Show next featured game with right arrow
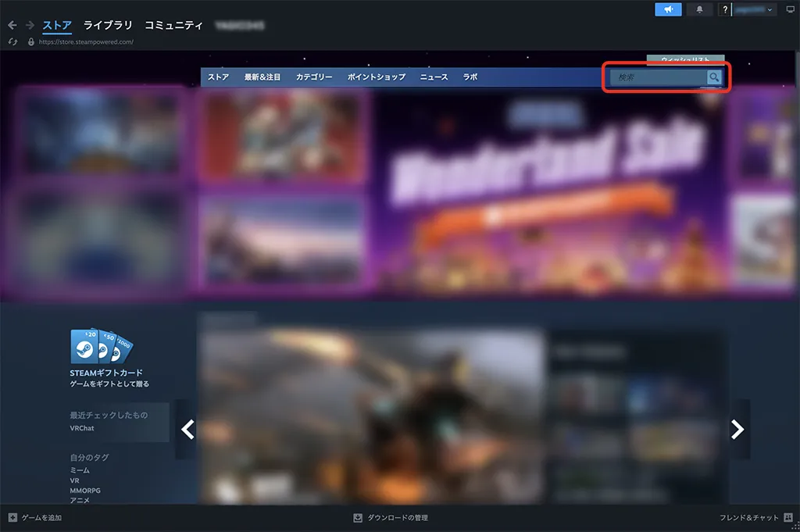The image size is (800, 532). pyautogui.click(x=737, y=430)
